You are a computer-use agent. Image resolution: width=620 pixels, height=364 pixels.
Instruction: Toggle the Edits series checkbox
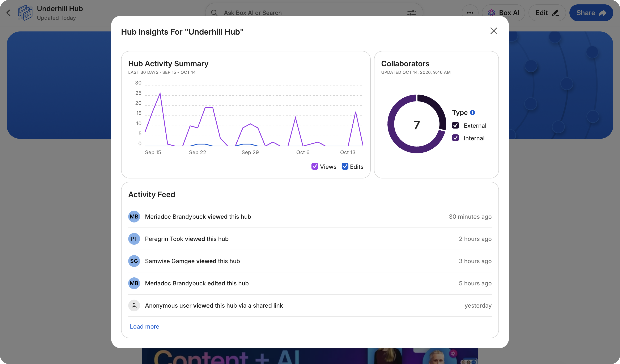pyautogui.click(x=345, y=166)
